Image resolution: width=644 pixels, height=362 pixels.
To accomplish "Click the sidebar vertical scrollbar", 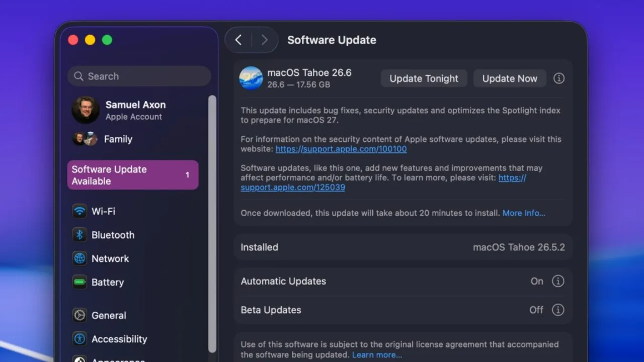I will 212,224.
